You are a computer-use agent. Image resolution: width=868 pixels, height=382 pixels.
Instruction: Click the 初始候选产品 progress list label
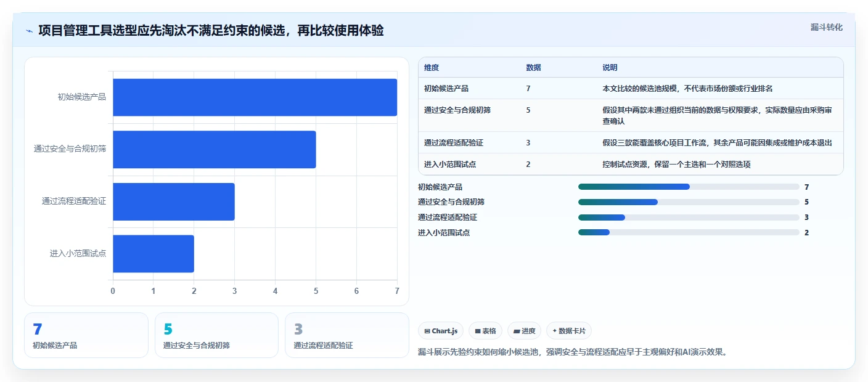pos(440,187)
